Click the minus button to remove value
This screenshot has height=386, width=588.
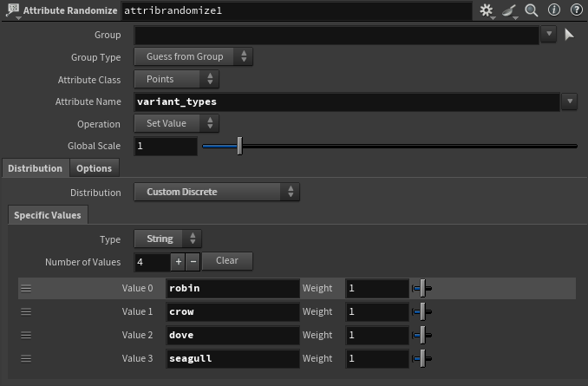tap(193, 261)
